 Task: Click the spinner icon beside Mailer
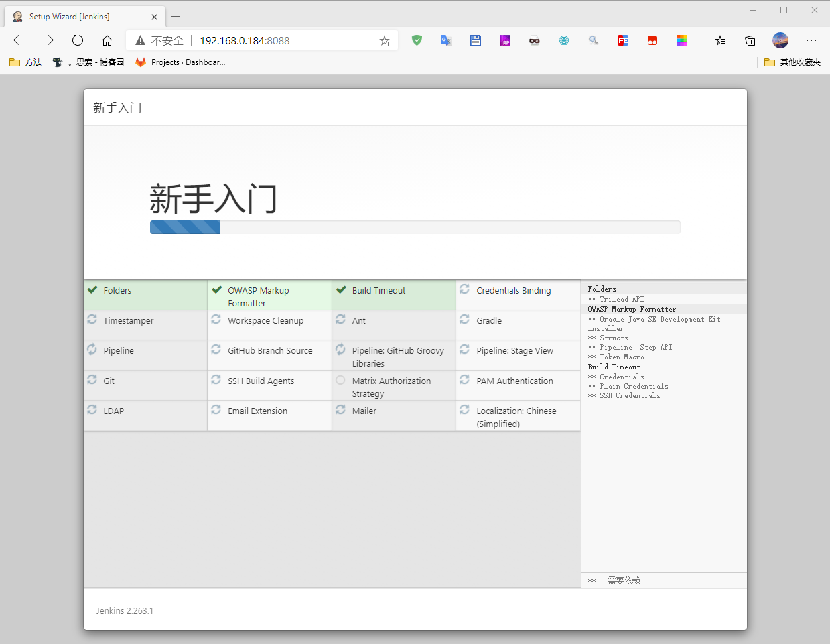[x=340, y=409]
